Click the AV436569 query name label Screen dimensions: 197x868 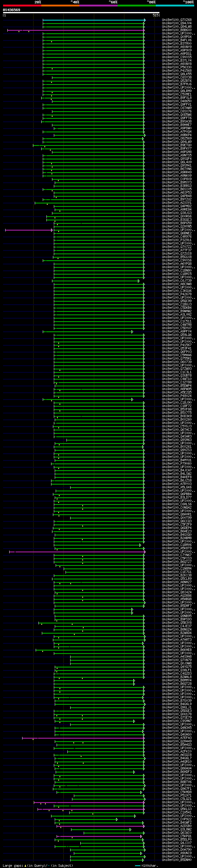(x=11, y=10)
